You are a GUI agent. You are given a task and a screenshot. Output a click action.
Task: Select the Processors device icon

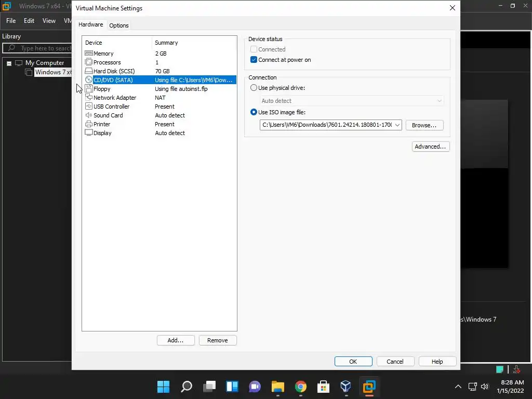pos(88,62)
